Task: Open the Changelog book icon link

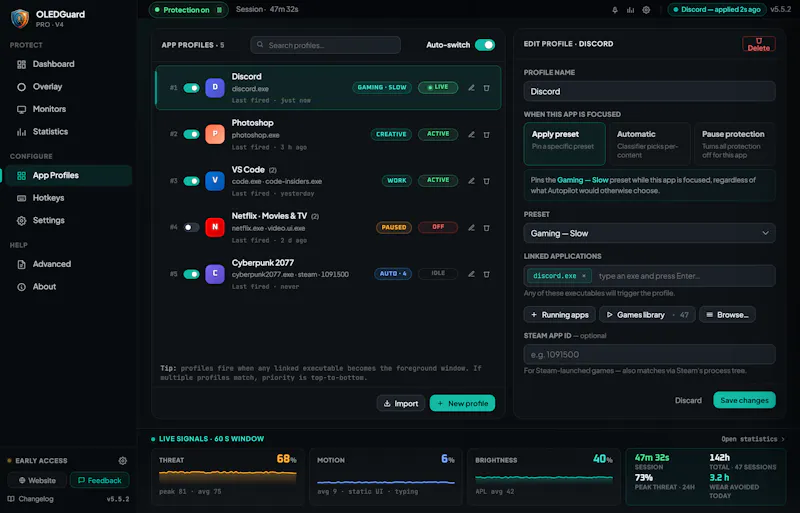Action: tap(31, 499)
